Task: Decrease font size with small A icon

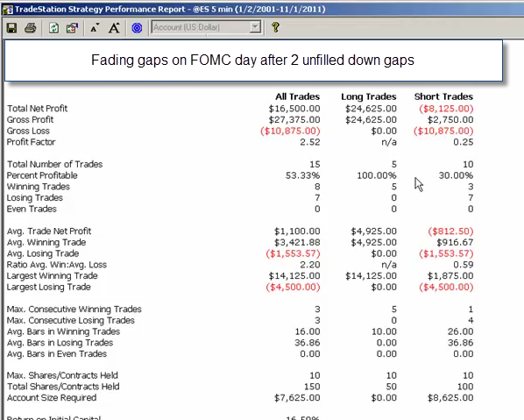Action: coord(95,28)
